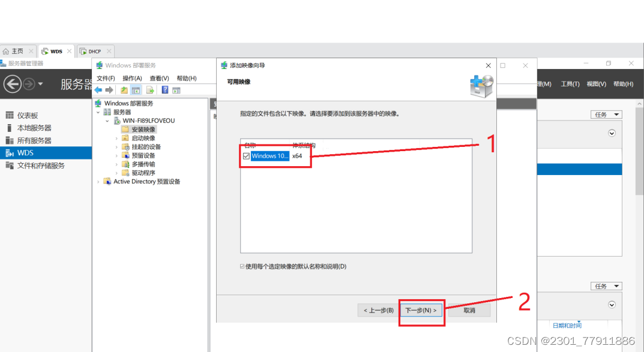
Task: Click the 驱动程序 folder icon
Action: tap(125, 173)
